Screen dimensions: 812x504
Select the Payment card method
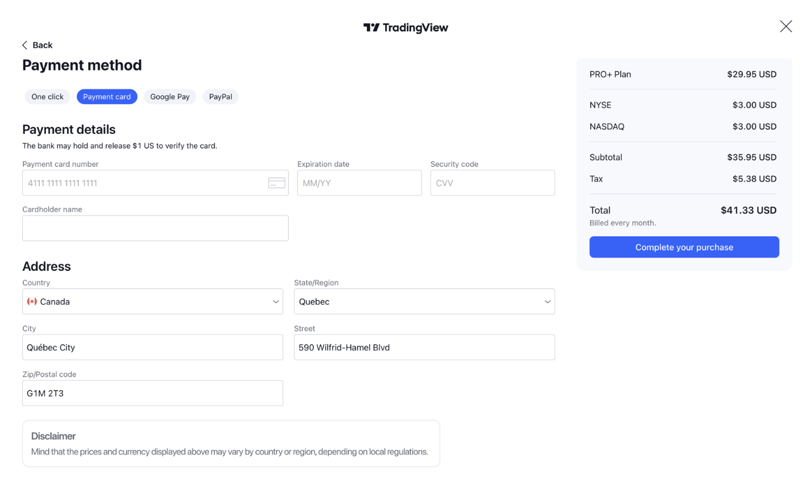tap(107, 97)
